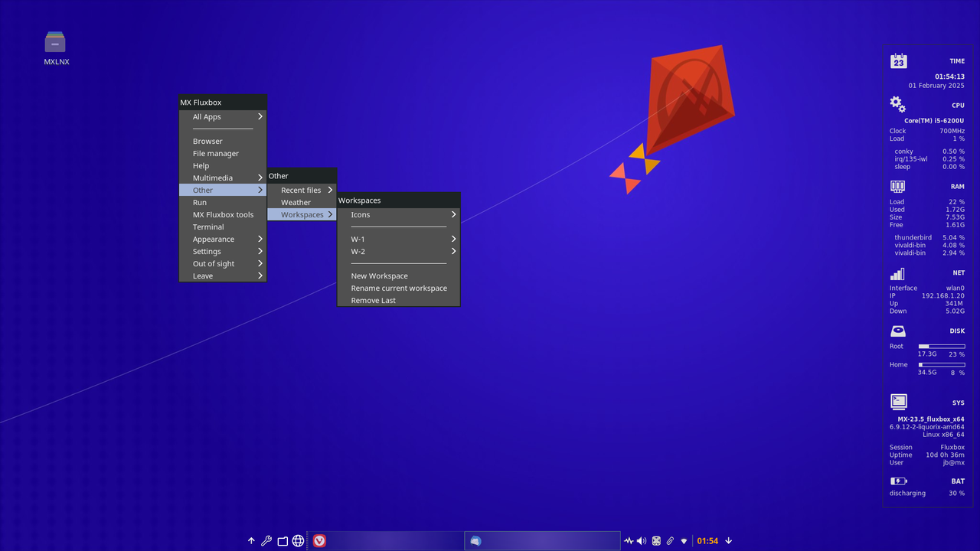Image resolution: width=980 pixels, height=551 pixels.
Task: Expand the All Apps submenu arrow
Action: [260, 116]
